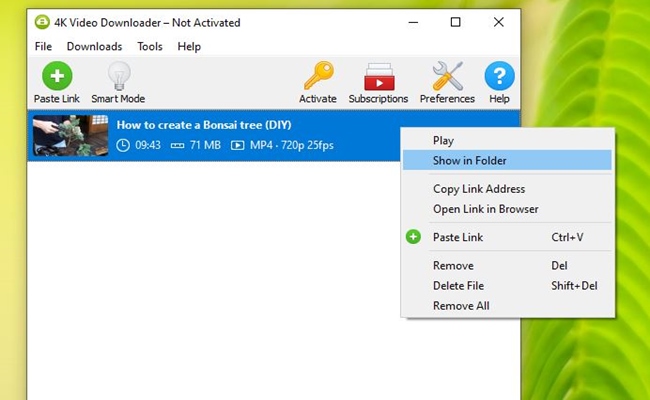
Task: Close the 4K Video Downloader window
Action: [x=499, y=22]
